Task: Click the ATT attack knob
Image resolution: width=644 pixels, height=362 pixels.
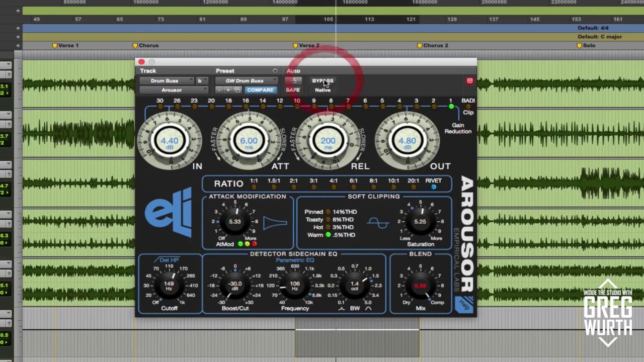Action: pos(249,141)
